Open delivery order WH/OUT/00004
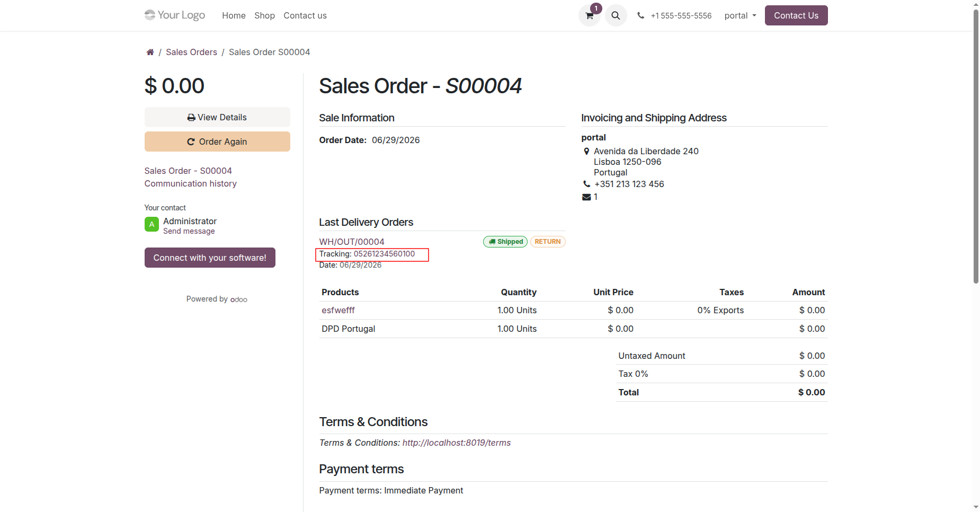 click(352, 242)
